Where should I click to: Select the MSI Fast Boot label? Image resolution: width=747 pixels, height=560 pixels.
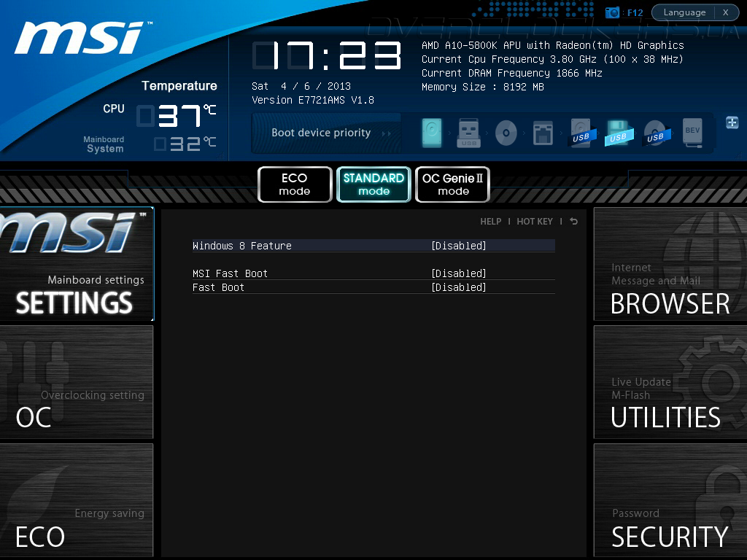tap(230, 273)
